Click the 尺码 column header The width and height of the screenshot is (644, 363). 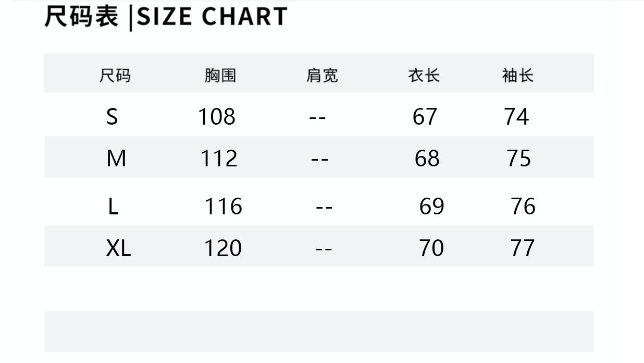pyautogui.click(x=115, y=76)
